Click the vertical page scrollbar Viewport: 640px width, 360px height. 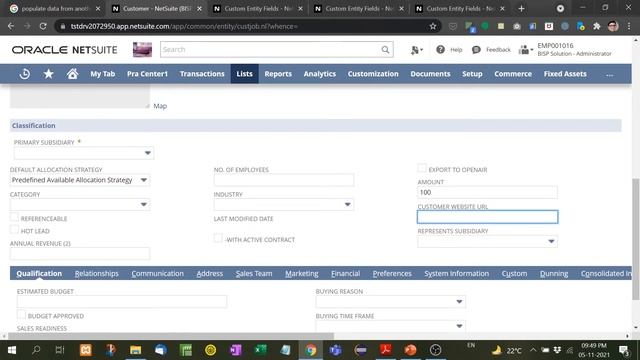[x=636, y=239]
